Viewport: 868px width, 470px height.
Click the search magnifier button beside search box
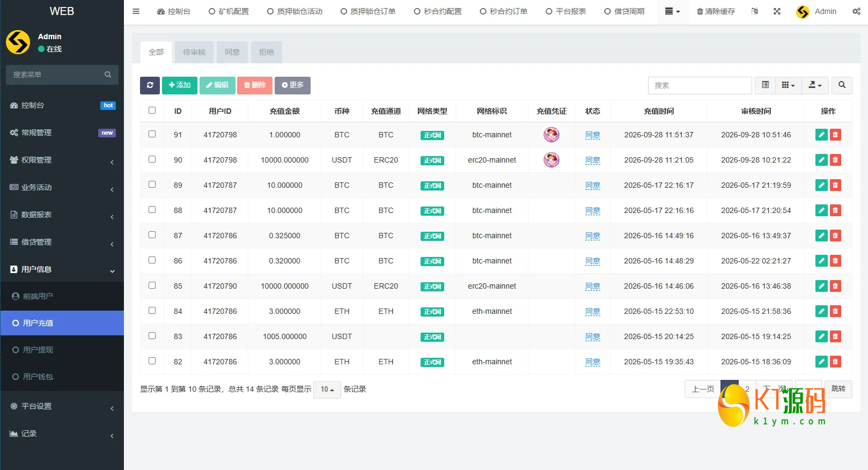pyautogui.click(x=842, y=85)
